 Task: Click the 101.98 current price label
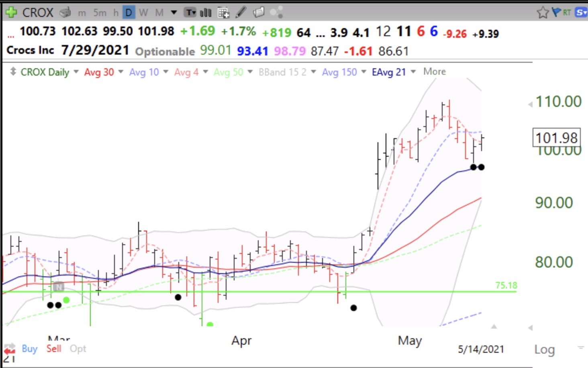[556, 138]
